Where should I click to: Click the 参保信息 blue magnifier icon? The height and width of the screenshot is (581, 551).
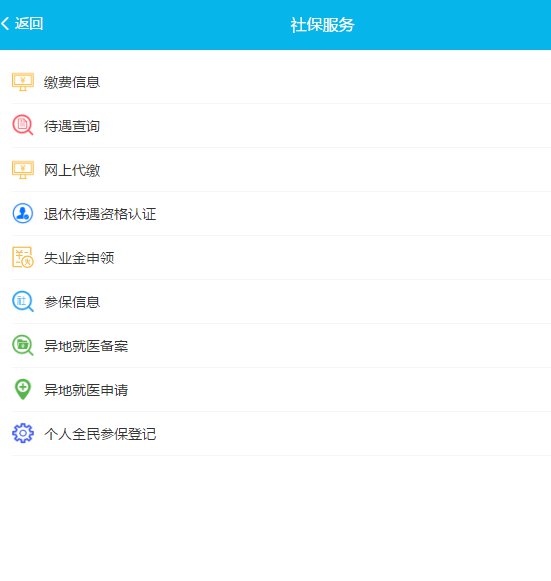23,301
